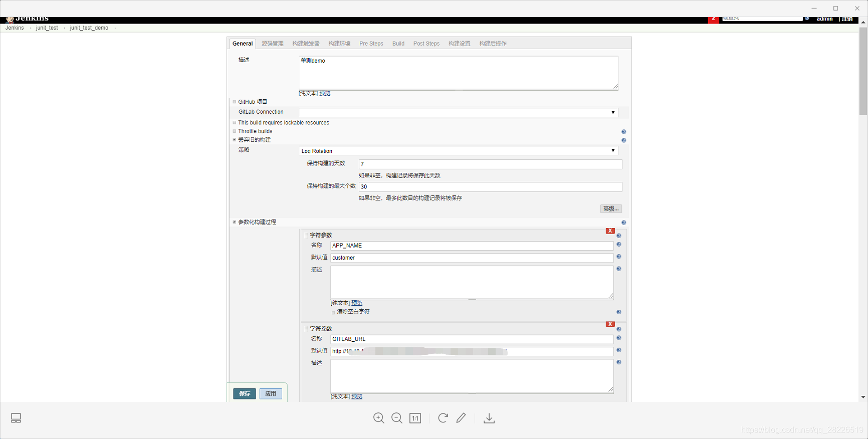Click the page's vertical scrollbar thumb
This screenshot has height=439, width=868.
(863, 71)
